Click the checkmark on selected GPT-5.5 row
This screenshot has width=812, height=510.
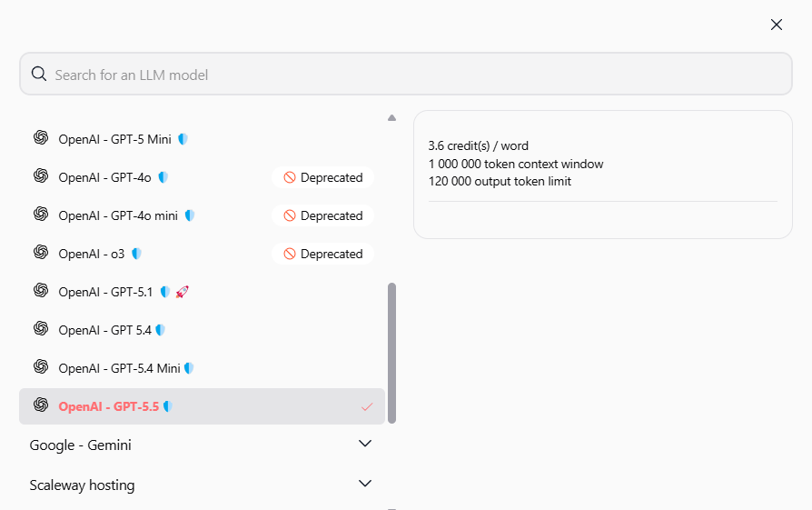point(367,406)
